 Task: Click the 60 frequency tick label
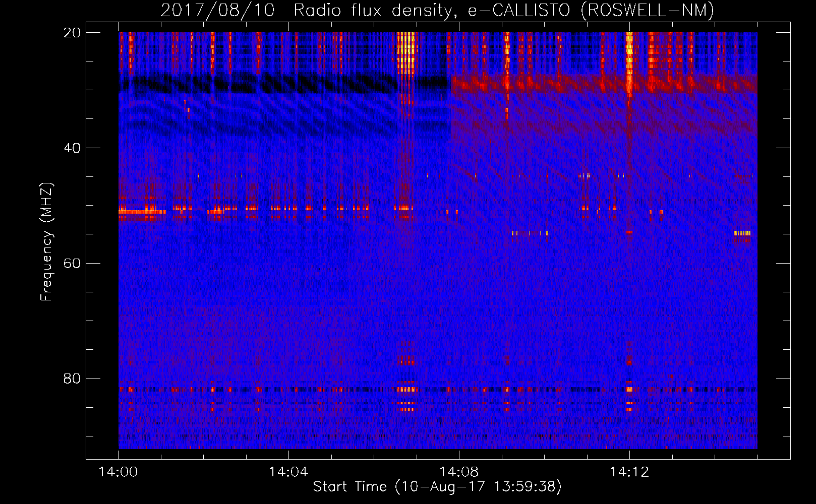(72, 263)
